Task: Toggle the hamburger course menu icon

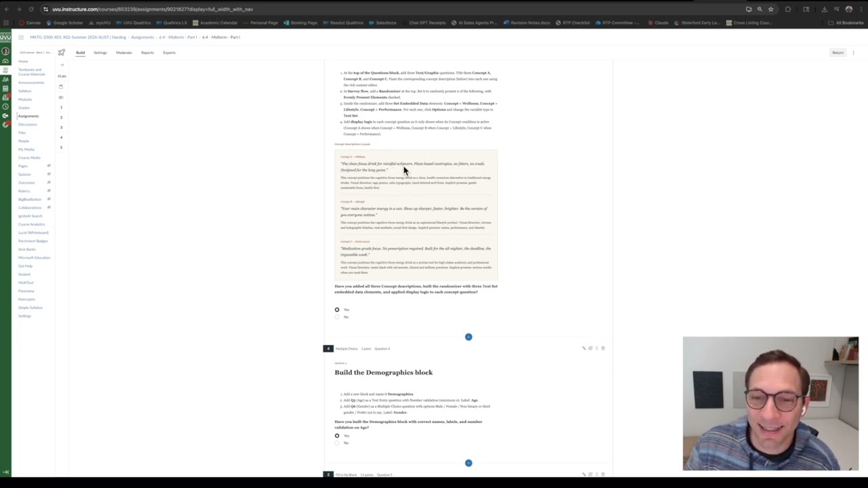Action: point(21,37)
